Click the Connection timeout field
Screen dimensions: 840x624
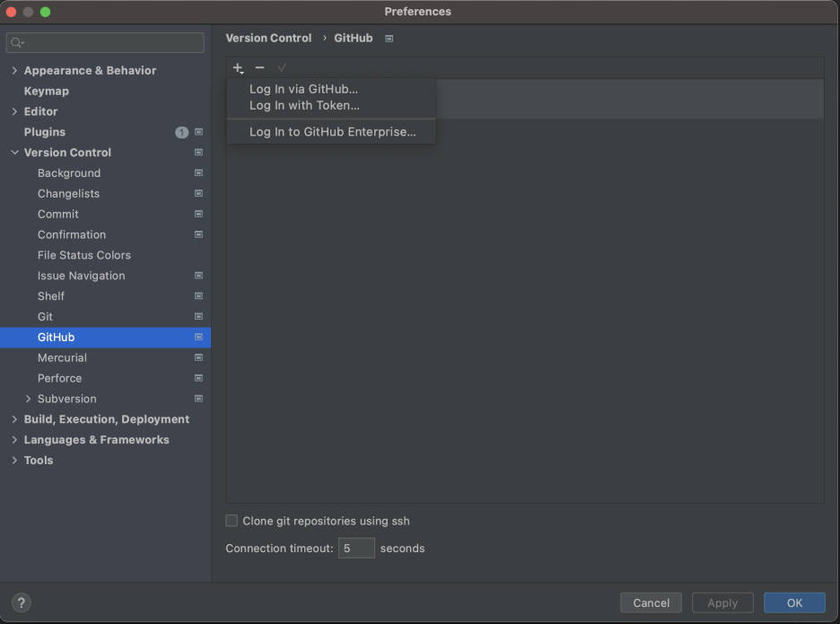click(356, 548)
